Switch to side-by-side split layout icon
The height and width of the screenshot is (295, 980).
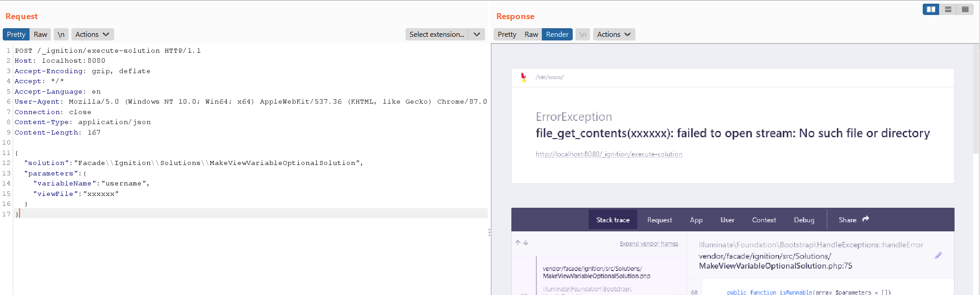coord(931,9)
